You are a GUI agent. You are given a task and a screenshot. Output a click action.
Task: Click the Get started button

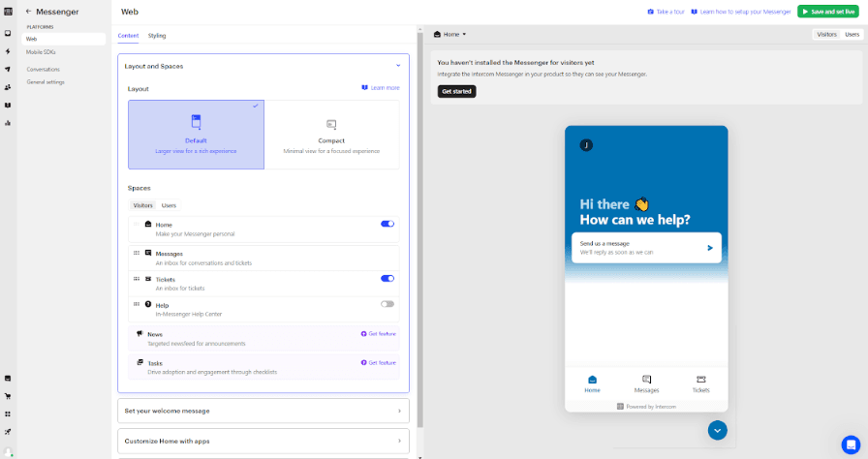click(x=456, y=91)
